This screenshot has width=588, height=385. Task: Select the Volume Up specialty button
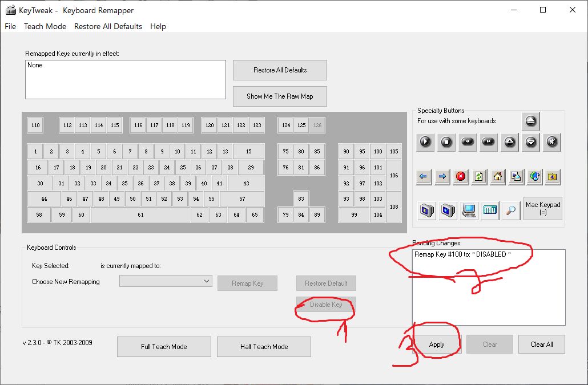pyautogui.click(x=510, y=142)
